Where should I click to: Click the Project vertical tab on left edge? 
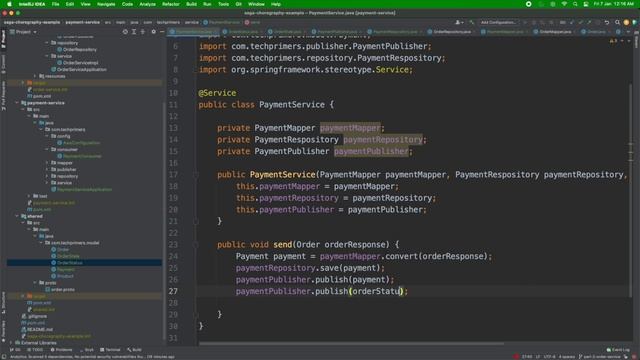(x=3, y=39)
